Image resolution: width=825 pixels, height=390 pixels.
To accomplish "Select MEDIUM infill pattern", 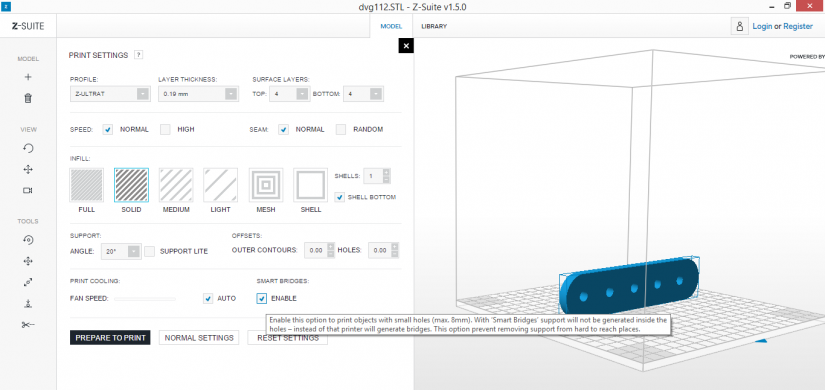I will [176, 185].
